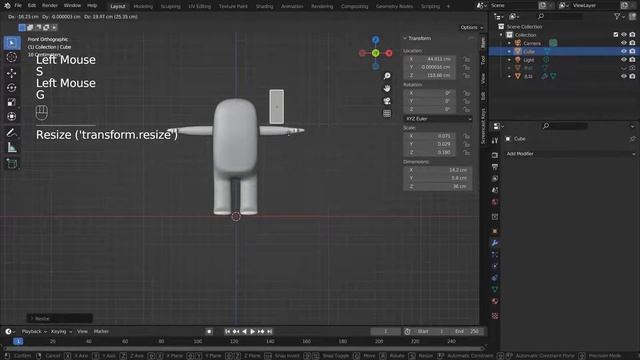Viewport: 640px width, 360px height.
Task: Select the Transform tool
Action: pyautogui.click(x=12, y=116)
